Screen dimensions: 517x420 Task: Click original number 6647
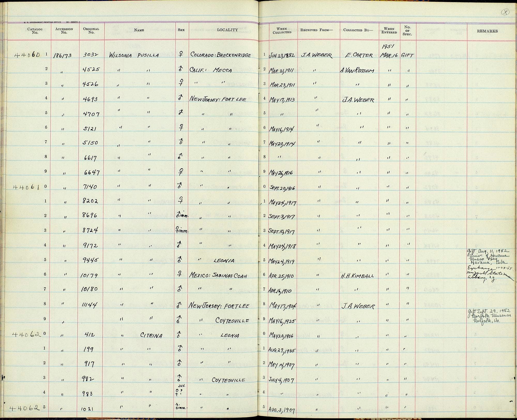[92, 173]
